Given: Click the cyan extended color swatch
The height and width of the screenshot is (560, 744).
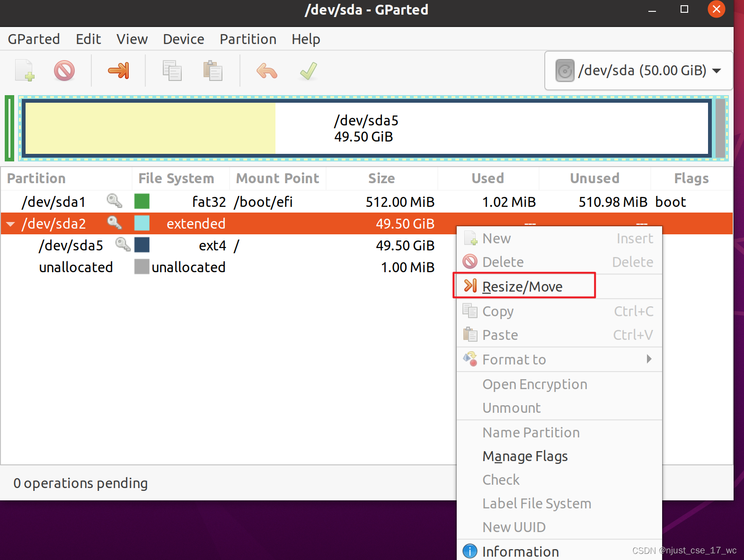Looking at the screenshot, I should (x=142, y=223).
